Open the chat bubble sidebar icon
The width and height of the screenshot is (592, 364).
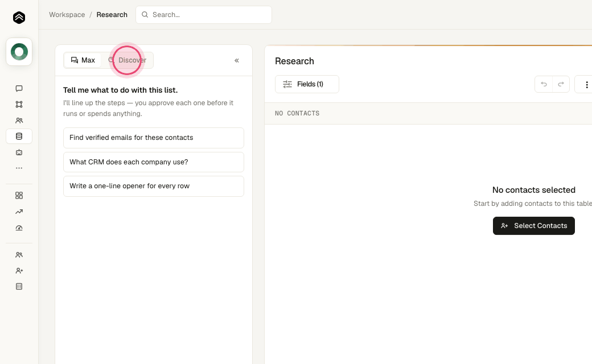pyautogui.click(x=19, y=88)
